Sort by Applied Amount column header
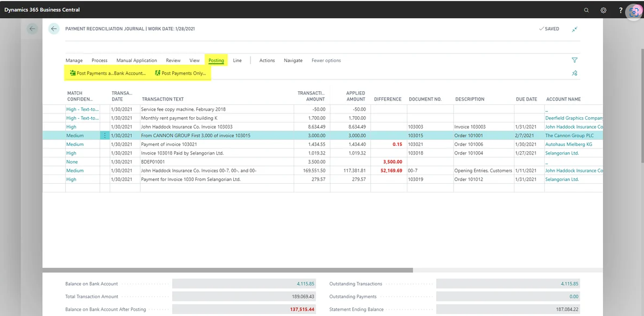644x316 pixels. pos(356,96)
